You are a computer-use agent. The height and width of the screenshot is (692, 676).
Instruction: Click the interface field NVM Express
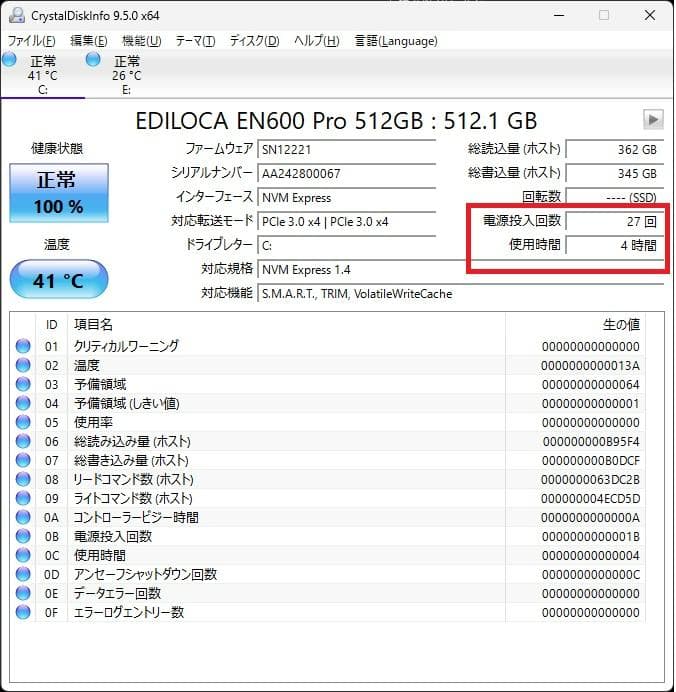click(x=347, y=198)
